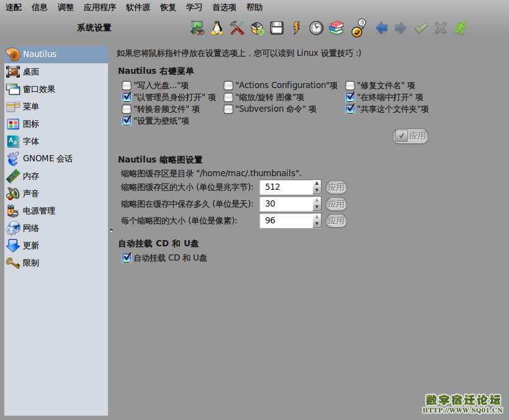Open the 更新 sidebar section
The image size is (509, 420).
point(56,246)
